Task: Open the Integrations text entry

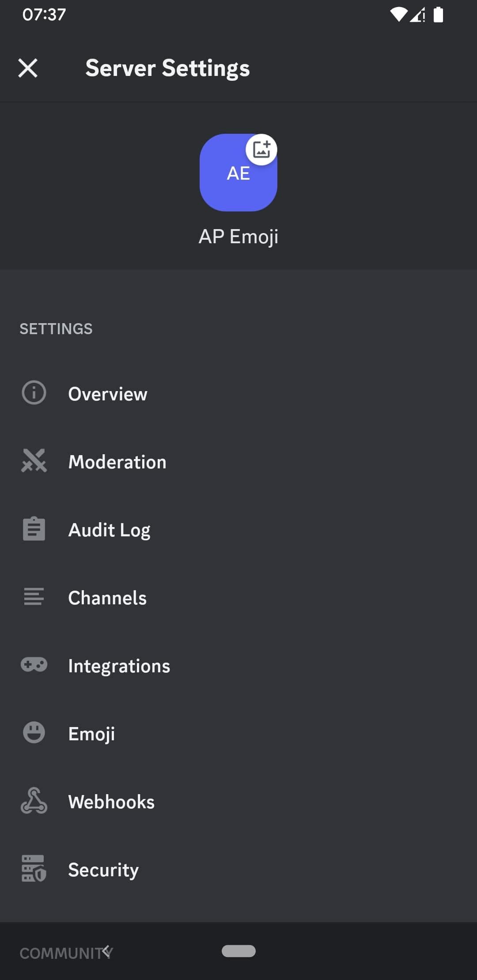Action: pyautogui.click(x=119, y=666)
